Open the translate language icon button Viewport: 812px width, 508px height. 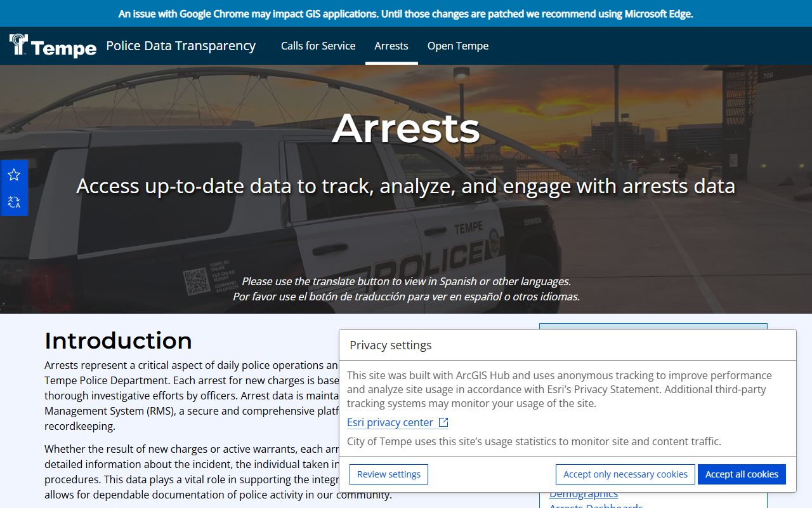coord(14,203)
